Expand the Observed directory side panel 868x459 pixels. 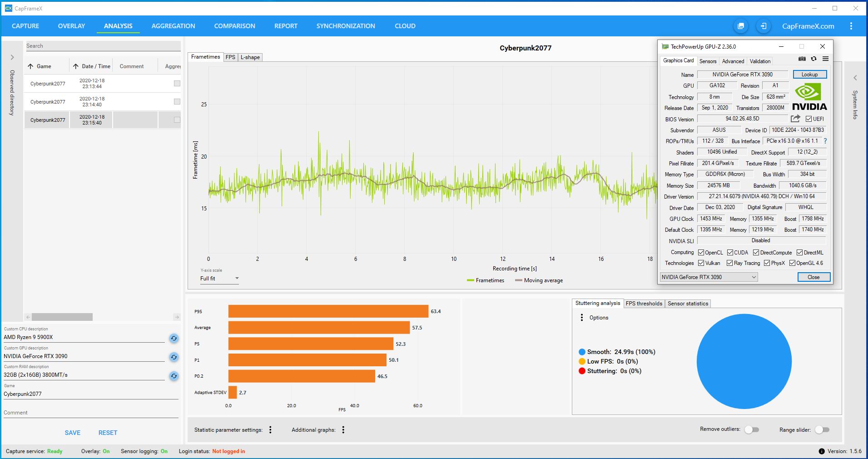coord(12,57)
